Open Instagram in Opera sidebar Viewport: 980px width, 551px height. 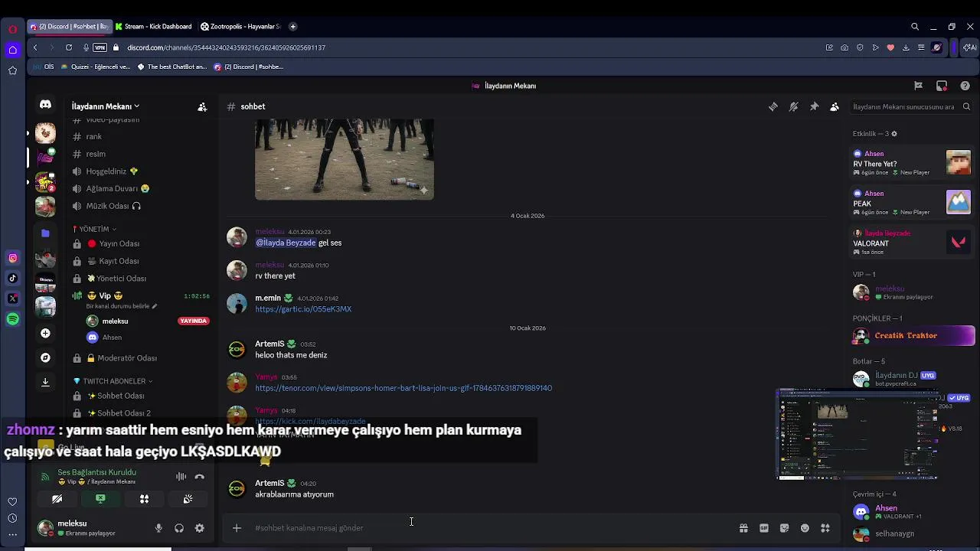[12, 258]
